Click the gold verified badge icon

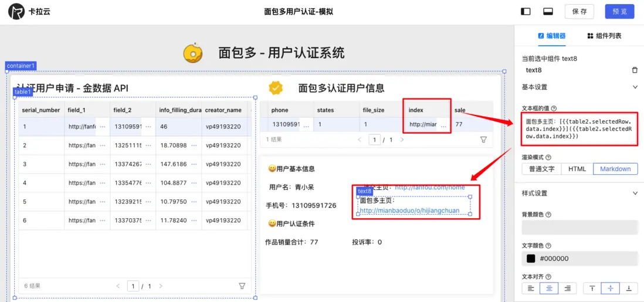(x=276, y=87)
